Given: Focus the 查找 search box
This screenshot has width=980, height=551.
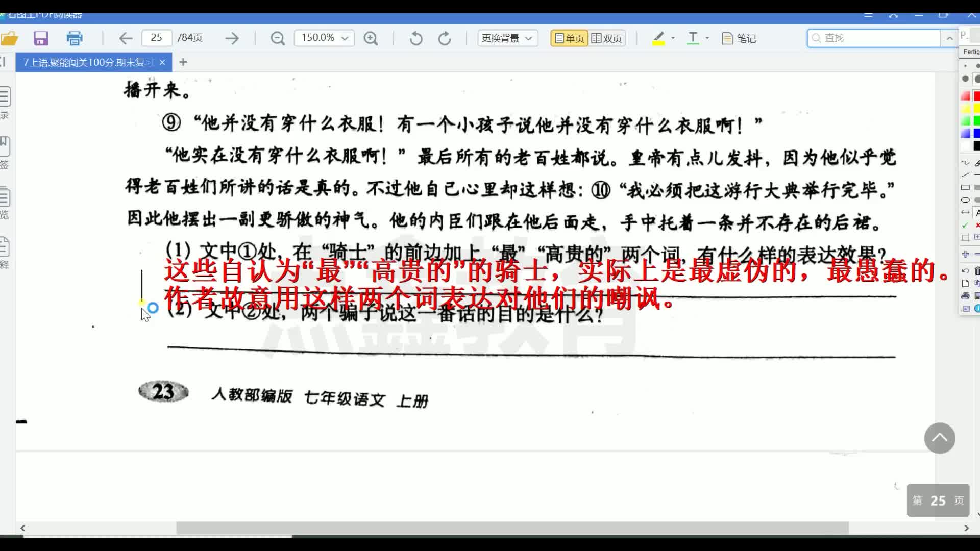Looking at the screenshot, I should tap(874, 38).
